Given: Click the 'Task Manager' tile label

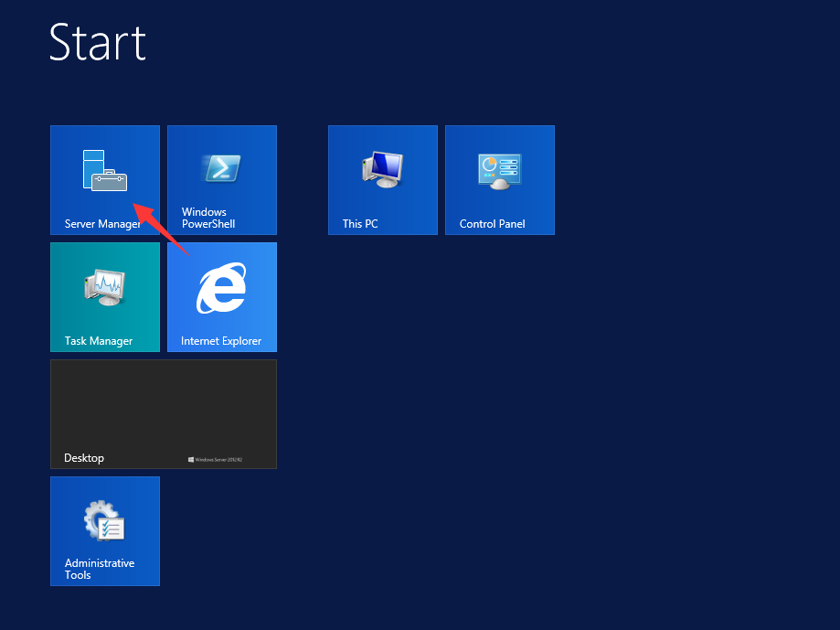Looking at the screenshot, I should coord(99,341).
